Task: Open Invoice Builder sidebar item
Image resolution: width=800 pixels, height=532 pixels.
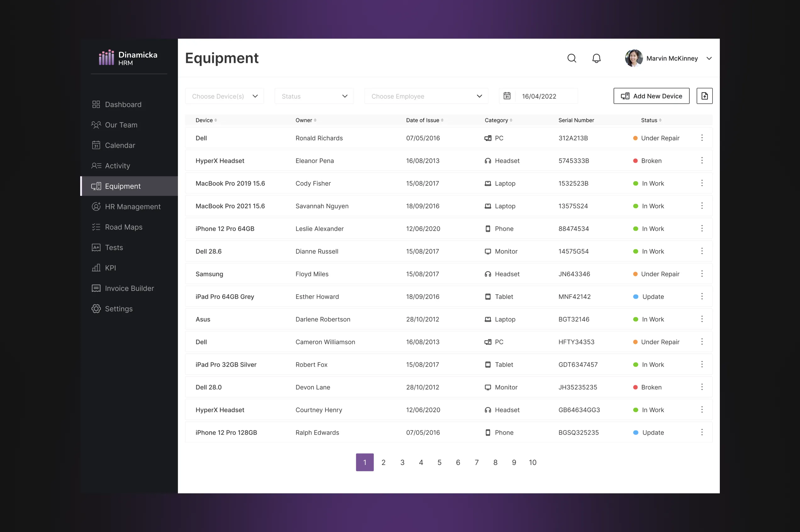Action: (x=129, y=288)
